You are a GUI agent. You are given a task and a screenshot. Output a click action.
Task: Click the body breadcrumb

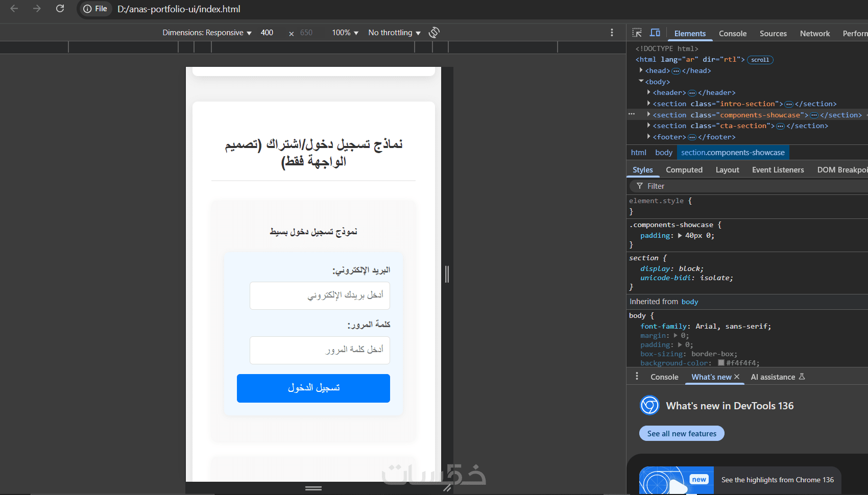click(x=664, y=153)
